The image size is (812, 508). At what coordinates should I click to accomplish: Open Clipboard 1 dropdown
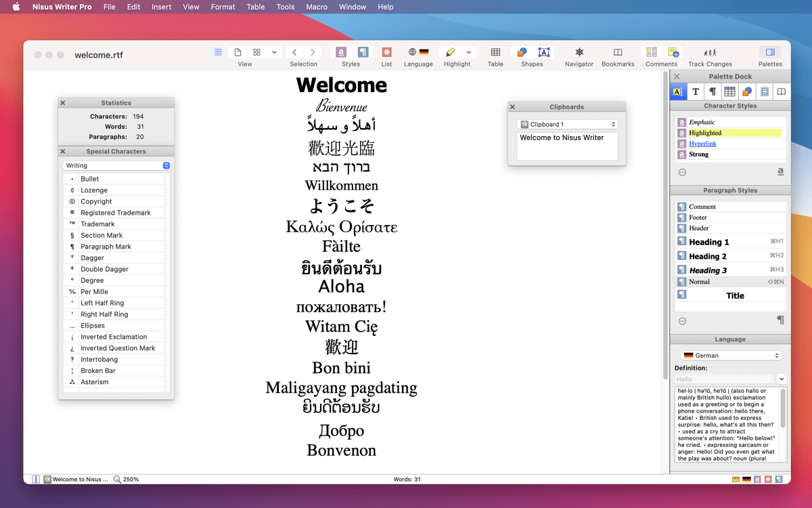[x=567, y=124]
